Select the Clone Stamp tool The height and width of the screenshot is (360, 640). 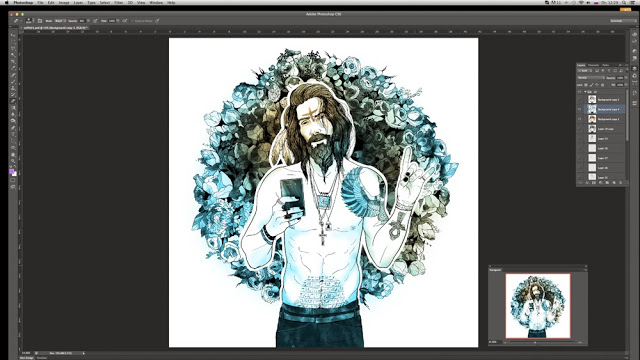coord(13,88)
